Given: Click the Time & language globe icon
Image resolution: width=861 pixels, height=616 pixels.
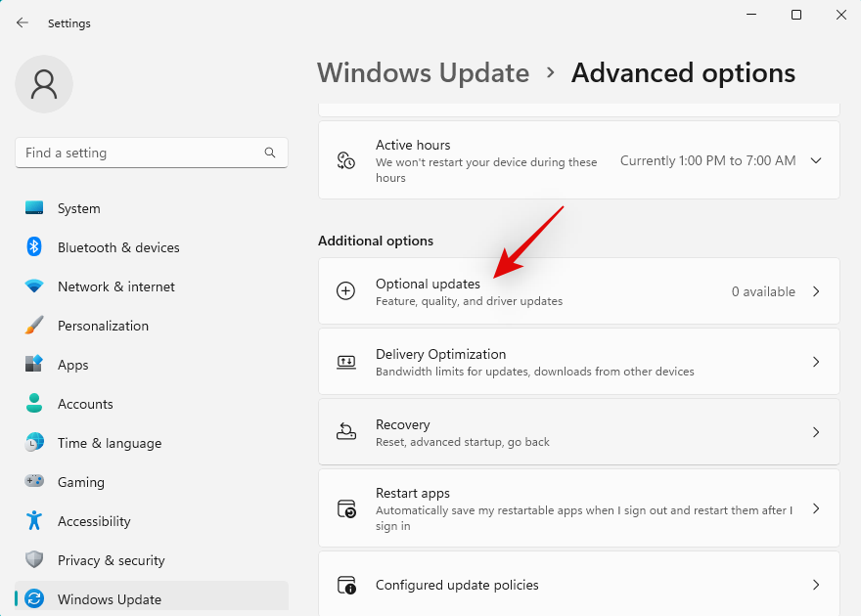Looking at the screenshot, I should (x=34, y=442).
